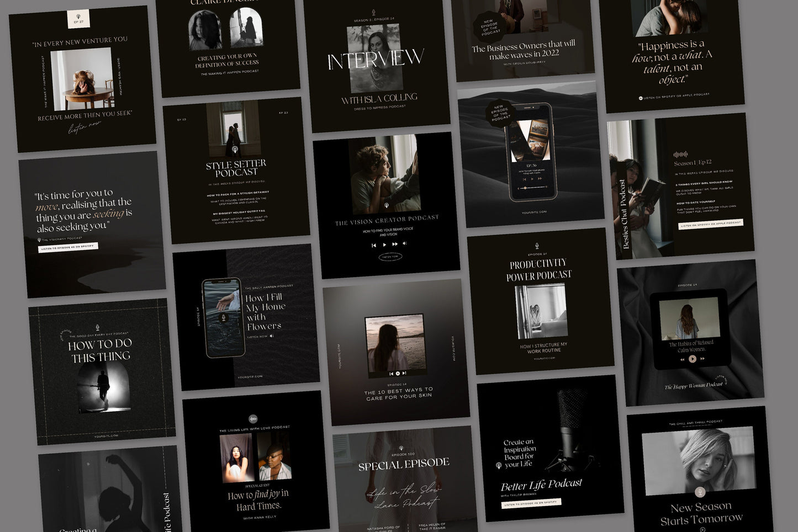This screenshot has width=798, height=532.
Task: Mute volume icon on Vision Creator card
Action: point(405,243)
